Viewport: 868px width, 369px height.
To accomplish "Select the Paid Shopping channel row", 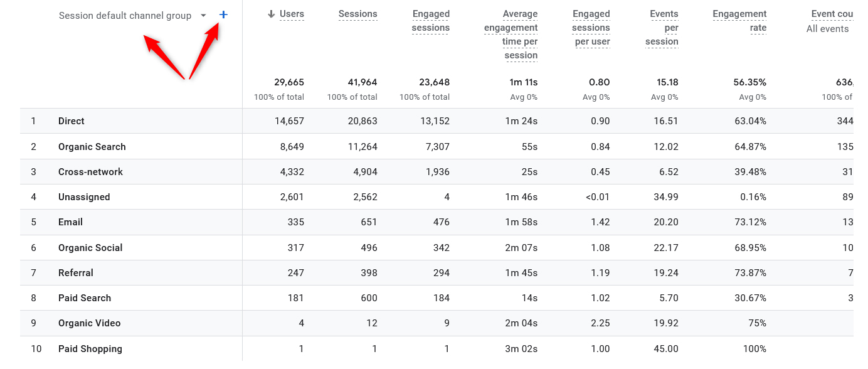I will click(x=89, y=348).
